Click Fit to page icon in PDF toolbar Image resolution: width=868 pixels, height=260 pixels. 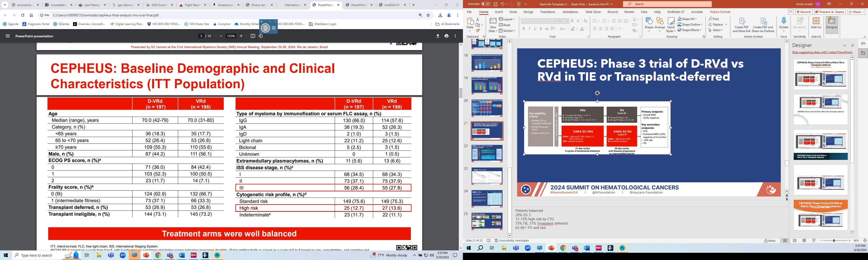point(253,36)
